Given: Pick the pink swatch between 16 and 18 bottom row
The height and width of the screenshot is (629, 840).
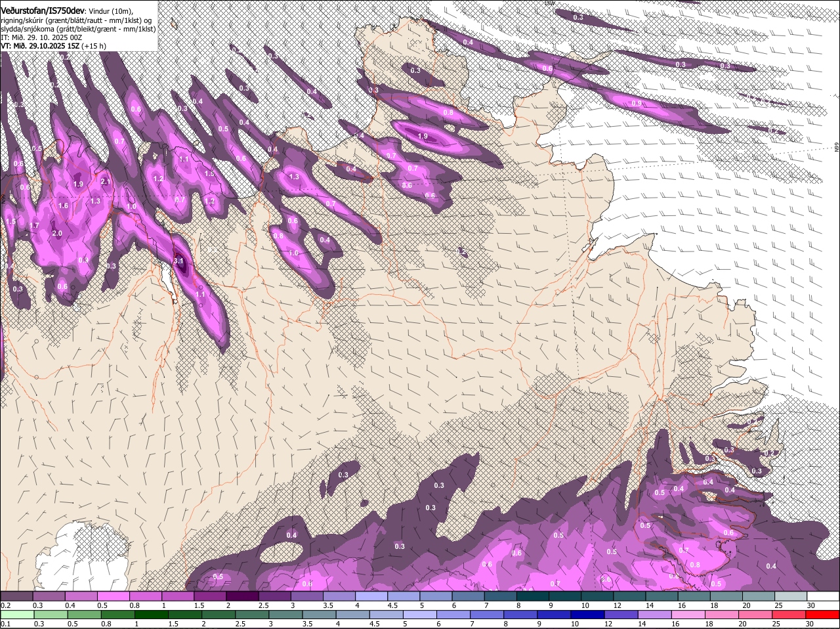Looking at the screenshot, I should (x=689, y=615).
